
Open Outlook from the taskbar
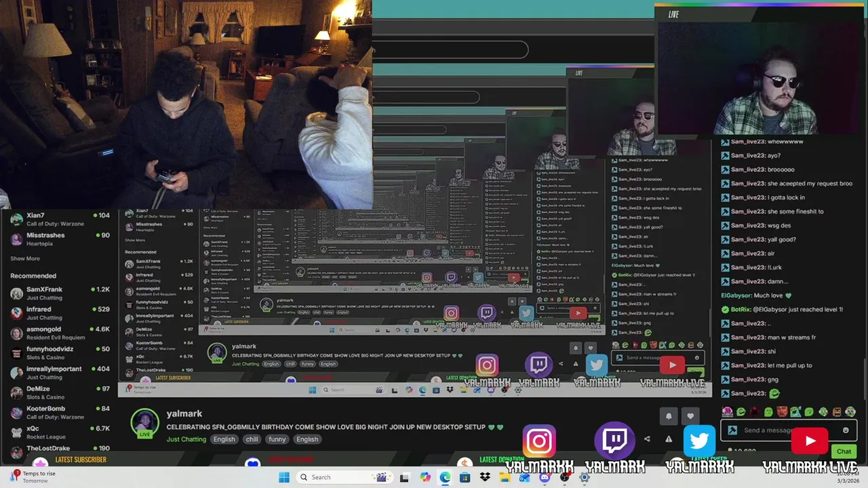524,477
